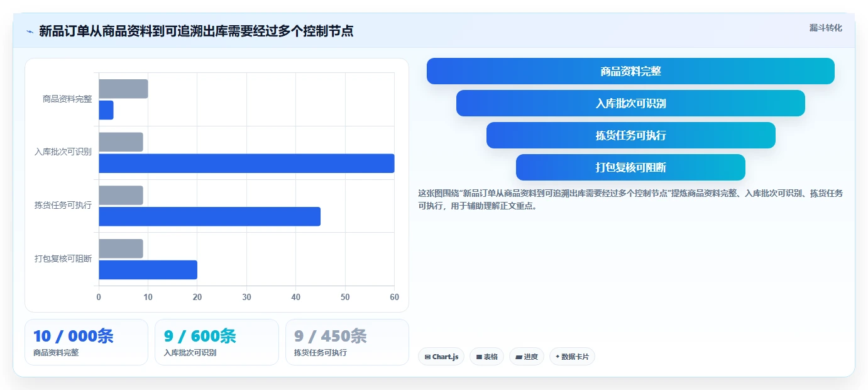Screen dimensions: 868x390
Task: Click the blue bar for 拣货任务可执行
Action: click(x=209, y=216)
